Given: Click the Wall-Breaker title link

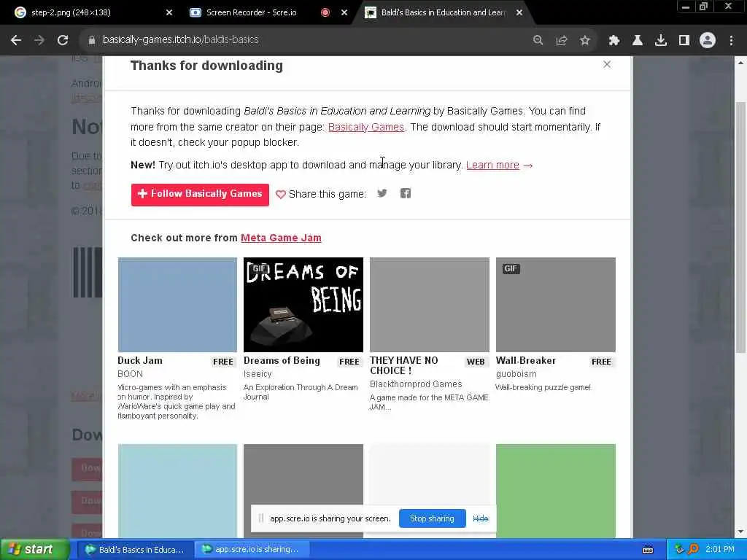Looking at the screenshot, I should [526, 360].
